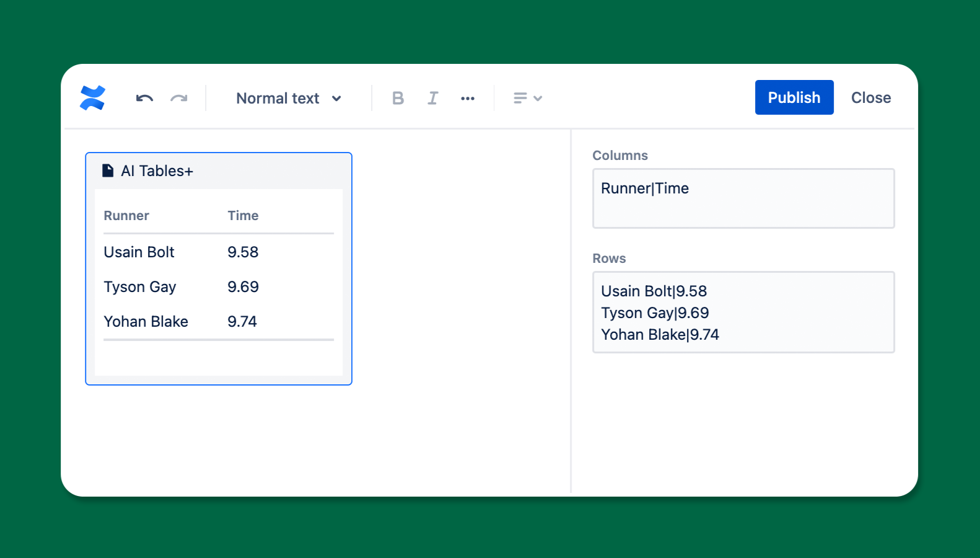Close the editor
Screen dimensions: 980x558
tap(870, 97)
